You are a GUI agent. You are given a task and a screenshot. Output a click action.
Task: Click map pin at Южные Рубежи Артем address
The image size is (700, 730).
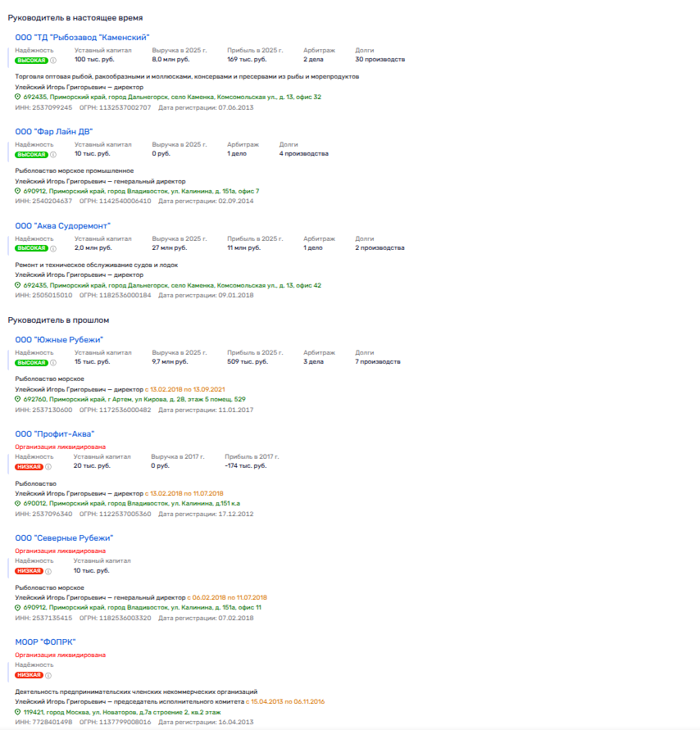click(18, 399)
